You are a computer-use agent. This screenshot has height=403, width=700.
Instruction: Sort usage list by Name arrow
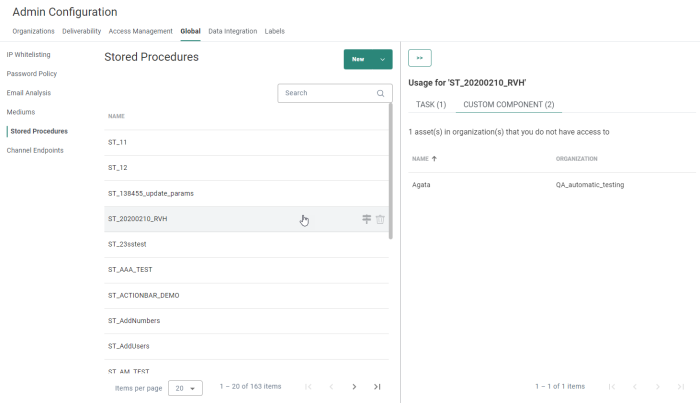tap(434, 158)
